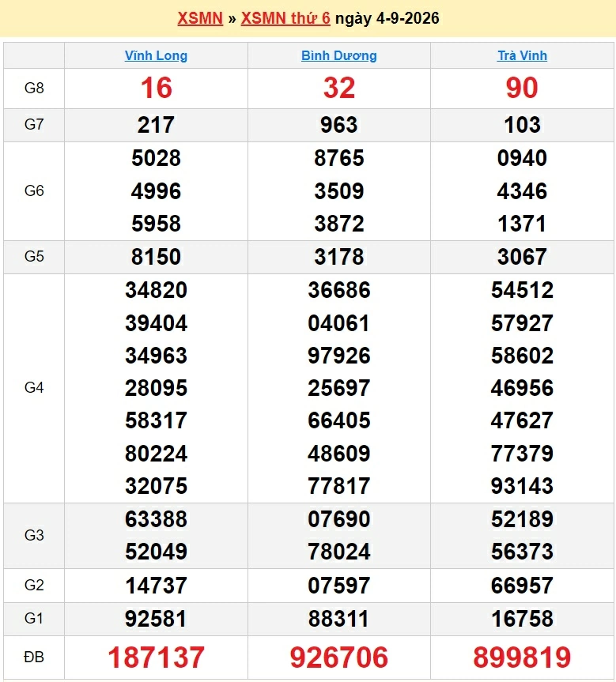This screenshot has height=682, width=616.
Task: Select G4 number 58602
Action: point(522,356)
